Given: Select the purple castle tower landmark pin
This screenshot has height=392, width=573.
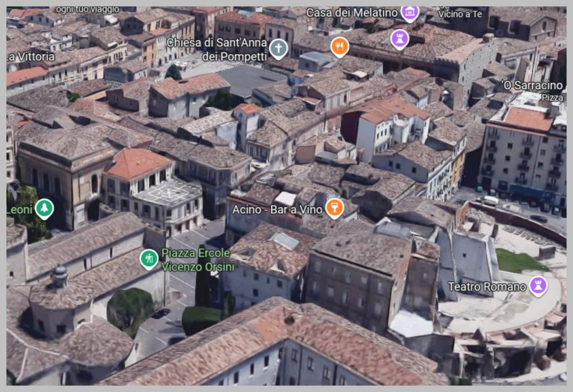Looking at the screenshot, I should 399,38.
